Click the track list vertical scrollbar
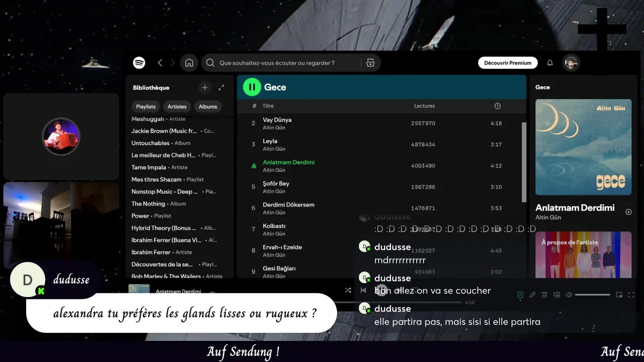Screen dimensions: 644x362 pos(523,162)
